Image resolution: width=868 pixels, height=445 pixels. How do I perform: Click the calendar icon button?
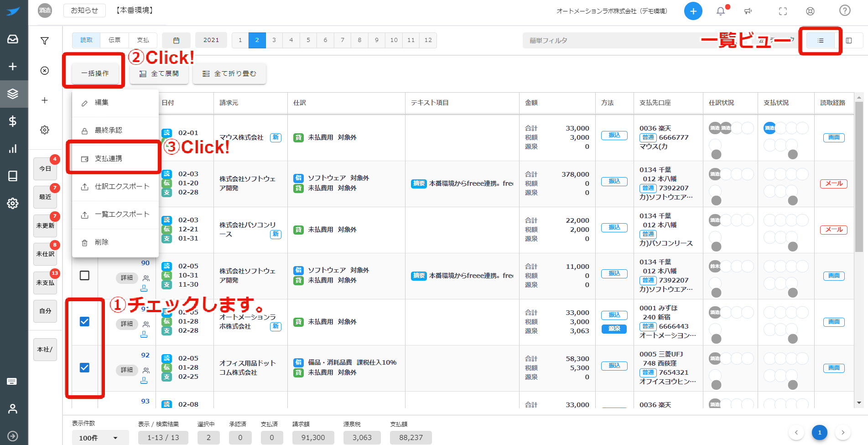pos(176,40)
